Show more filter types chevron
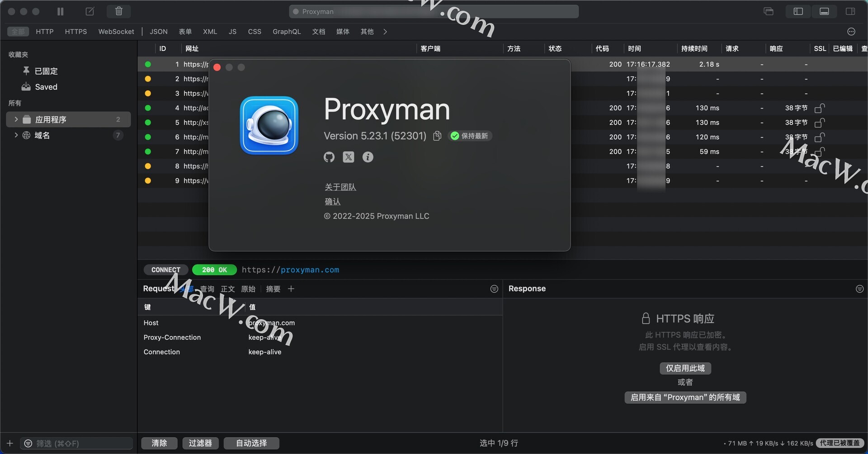The image size is (868, 454). (x=385, y=31)
